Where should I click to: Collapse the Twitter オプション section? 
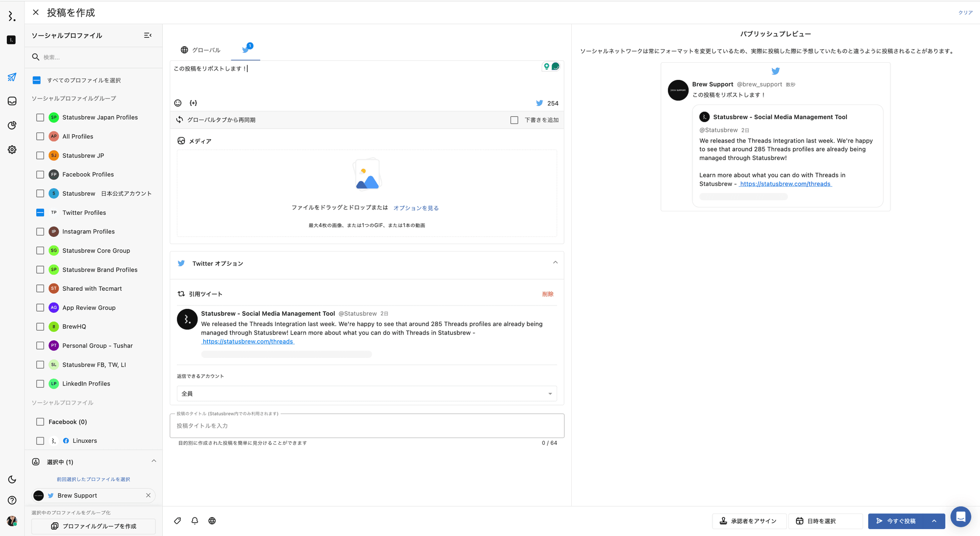tap(555, 263)
